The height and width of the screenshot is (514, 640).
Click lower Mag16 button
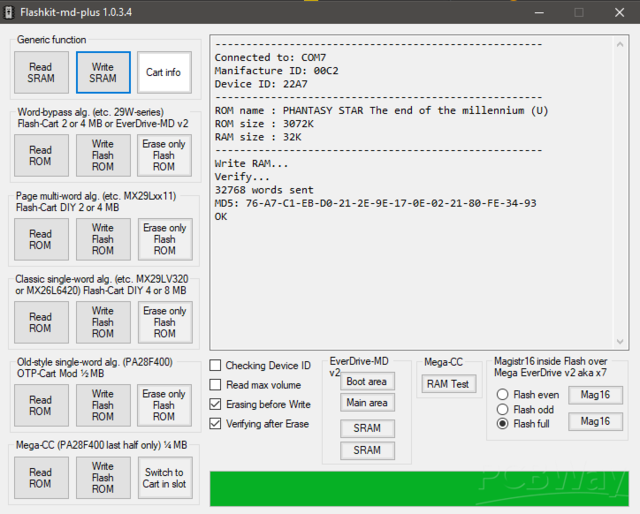596,421
